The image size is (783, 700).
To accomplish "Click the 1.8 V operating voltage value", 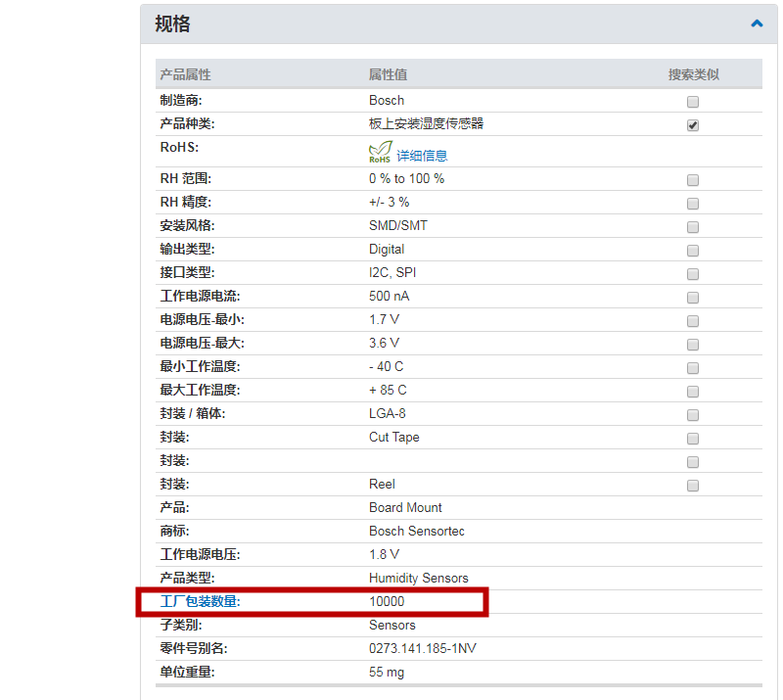I will point(384,554).
